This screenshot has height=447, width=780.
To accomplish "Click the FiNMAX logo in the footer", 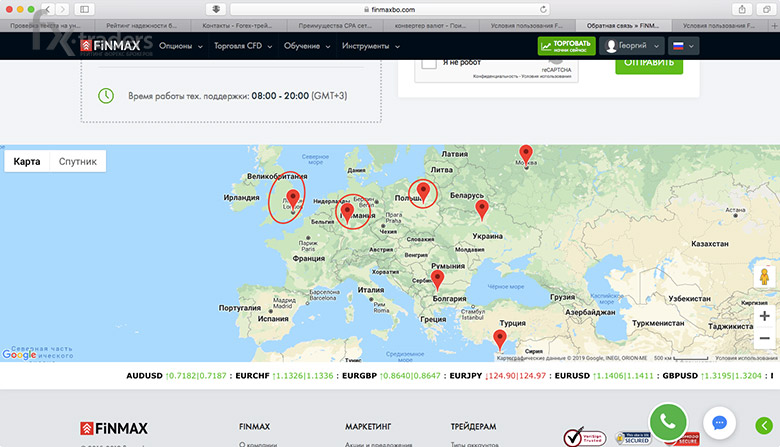I will [114, 428].
